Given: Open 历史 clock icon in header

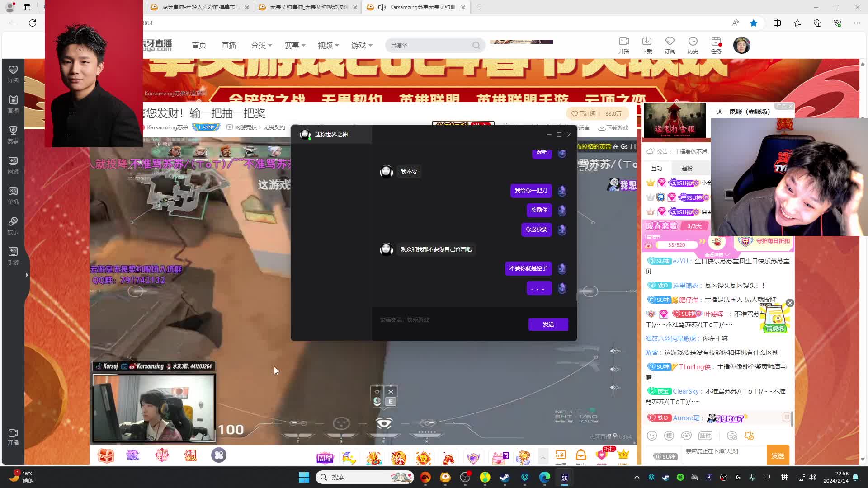Looking at the screenshot, I should (x=693, y=45).
